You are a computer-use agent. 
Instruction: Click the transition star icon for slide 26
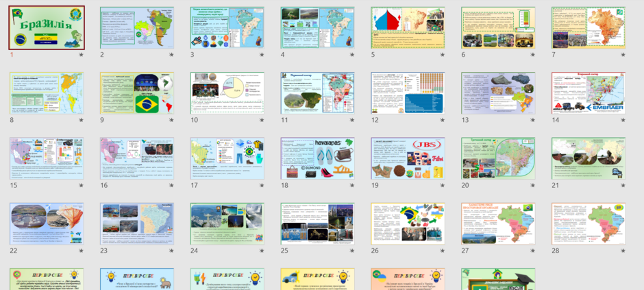click(x=443, y=250)
